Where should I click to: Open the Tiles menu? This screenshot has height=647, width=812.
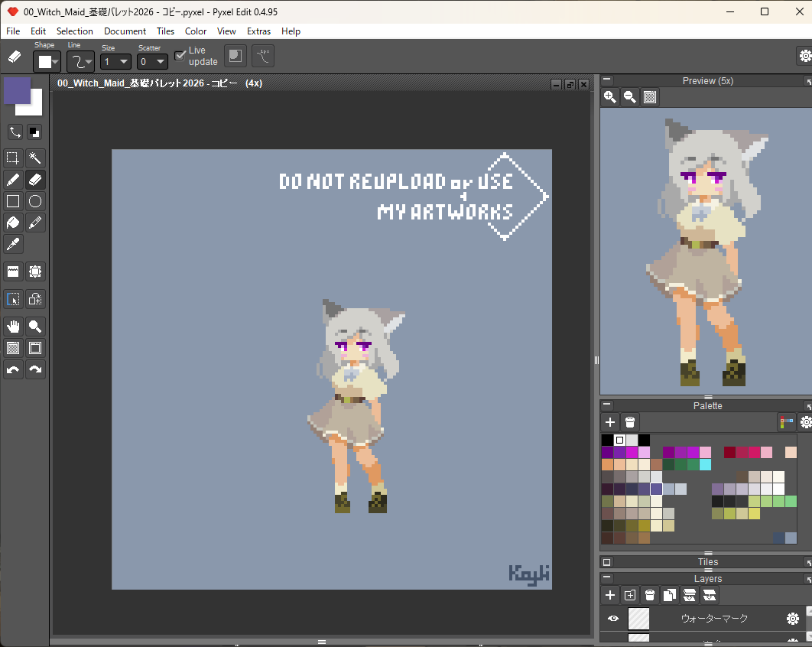[x=165, y=31]
